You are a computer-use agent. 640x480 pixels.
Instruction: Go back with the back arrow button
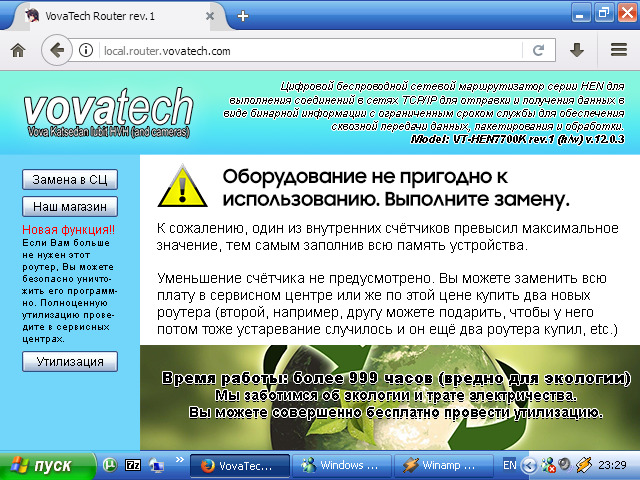pos(57,50)
